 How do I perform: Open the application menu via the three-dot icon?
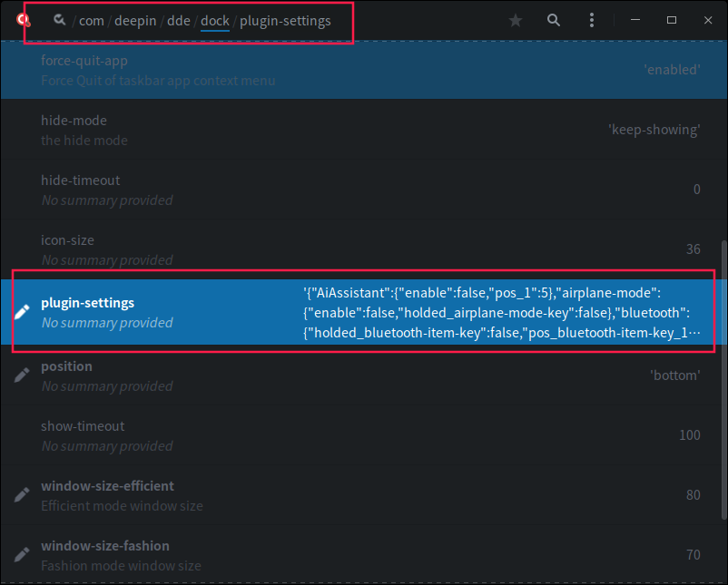click(x=591, y=20)
